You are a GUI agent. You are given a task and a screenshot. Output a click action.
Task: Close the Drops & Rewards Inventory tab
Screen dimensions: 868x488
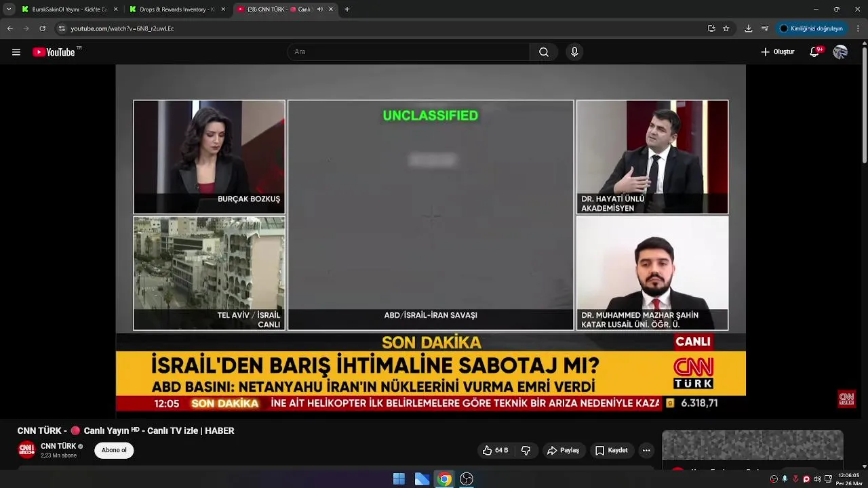(224, 9)
